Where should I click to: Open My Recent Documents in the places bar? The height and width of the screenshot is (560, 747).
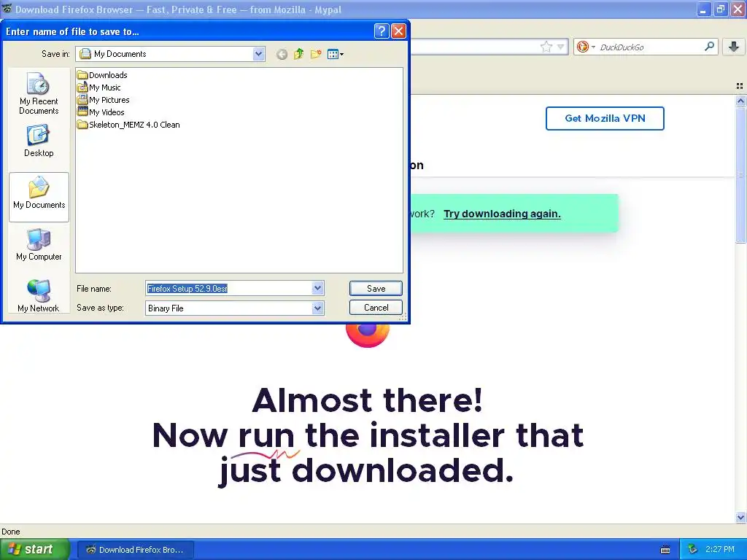tap(39, 93)
